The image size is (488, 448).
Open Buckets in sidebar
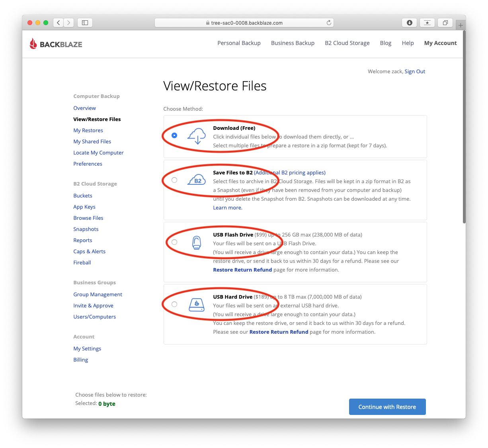pyautogui.click(x=83, y=196)
